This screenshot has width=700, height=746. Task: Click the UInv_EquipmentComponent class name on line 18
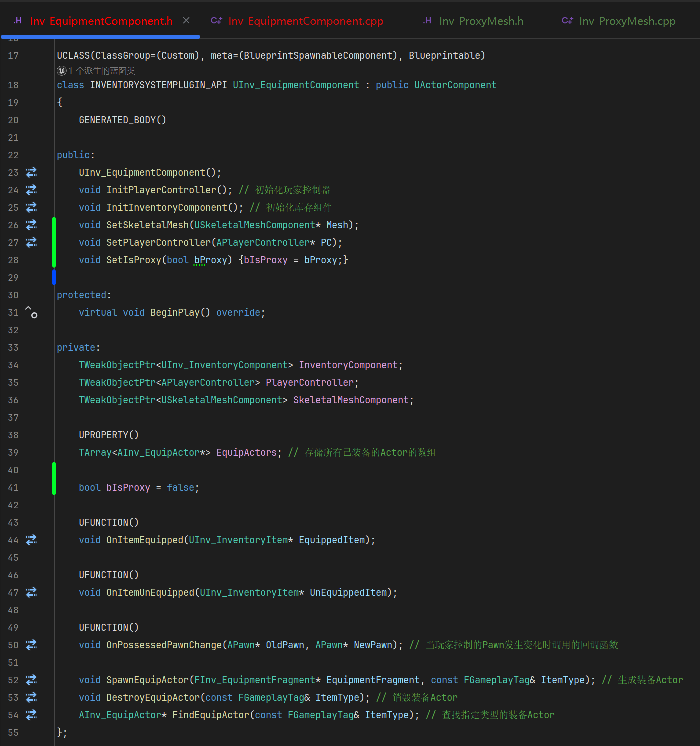pos(296,85)
